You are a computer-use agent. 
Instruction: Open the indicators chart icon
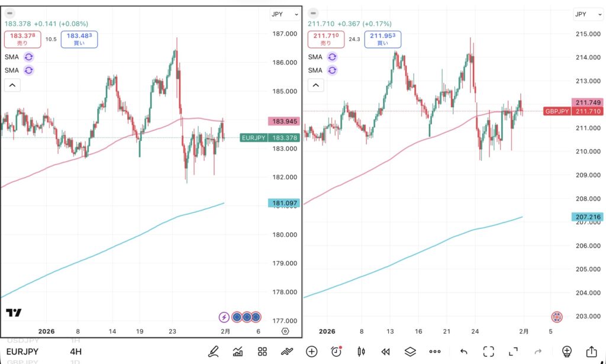click(238, 352)
